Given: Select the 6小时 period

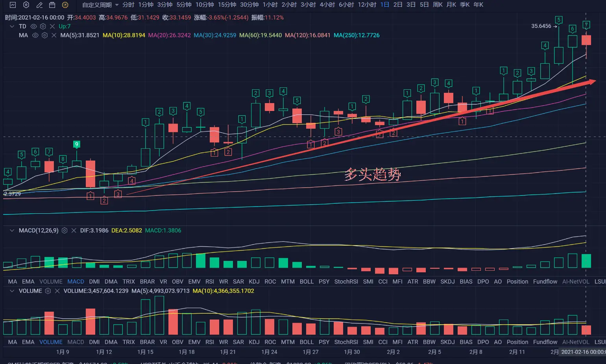Looking at the screenshot, I should click(346, 5).
